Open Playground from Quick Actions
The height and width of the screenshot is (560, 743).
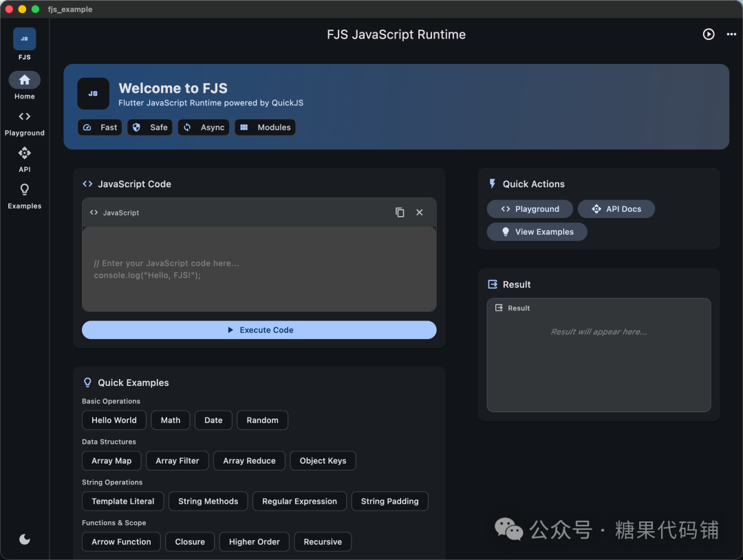click(x=530, y=208)
